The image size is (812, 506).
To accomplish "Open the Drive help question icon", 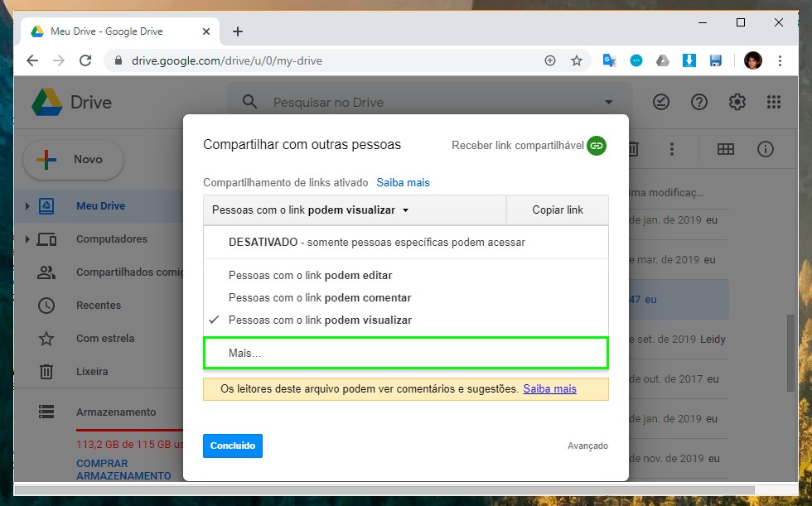I will [x=699, y=102].
